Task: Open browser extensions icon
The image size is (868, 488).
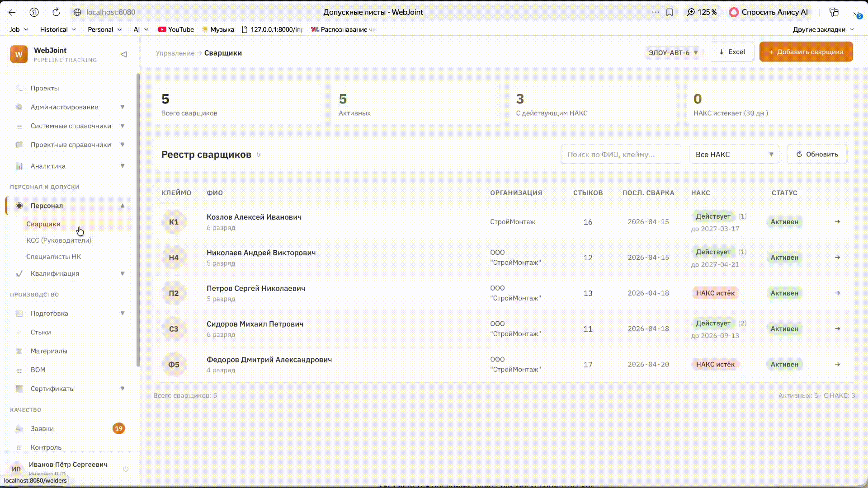Action: [834, 12]
